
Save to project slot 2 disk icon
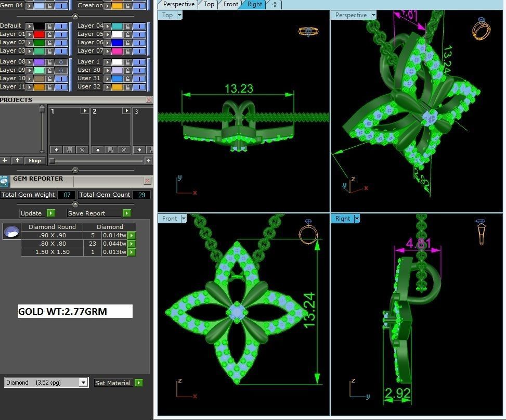[x=111, y=150]
